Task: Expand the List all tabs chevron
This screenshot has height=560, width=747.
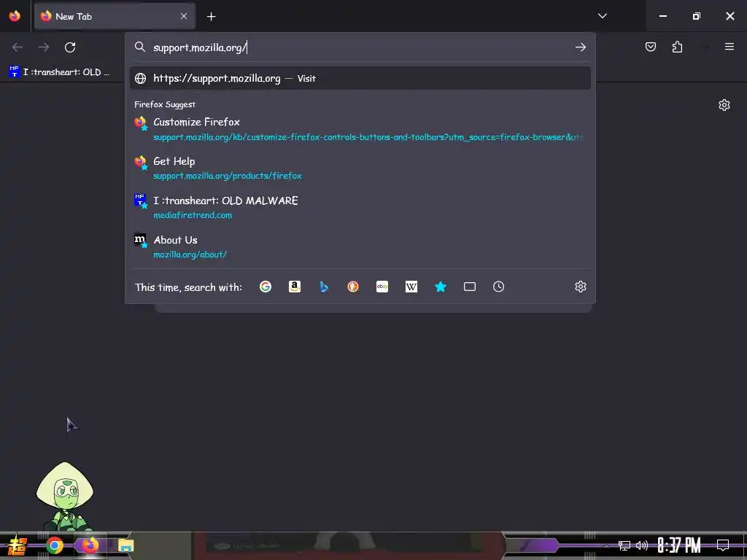Action: 602,16
